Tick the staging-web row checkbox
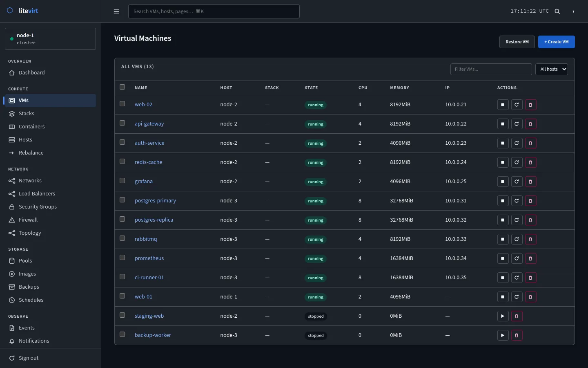The height and width of the screenshot is (368, 588). (x=122, y=315)
